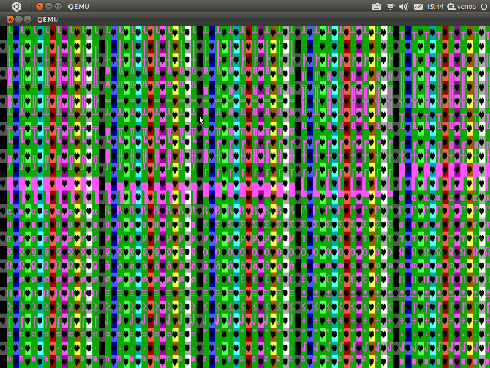Screen dimensions: 490x368
Task: Click inside the colorful QEMU guest display
Action: click(245, 197)
